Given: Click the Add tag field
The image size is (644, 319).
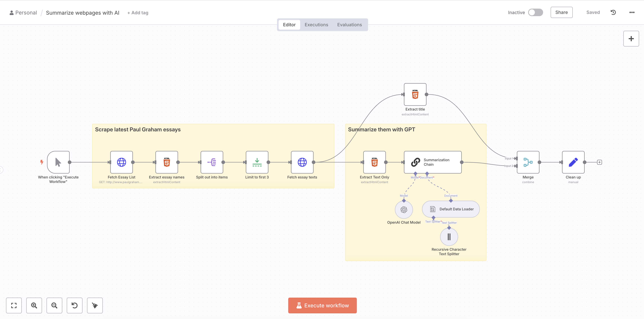Looking at the screenshot, I should point(138,13).
